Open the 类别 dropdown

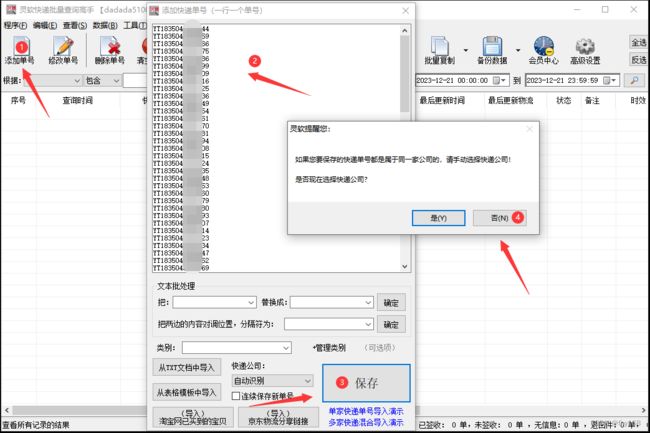tap(236, 348)
